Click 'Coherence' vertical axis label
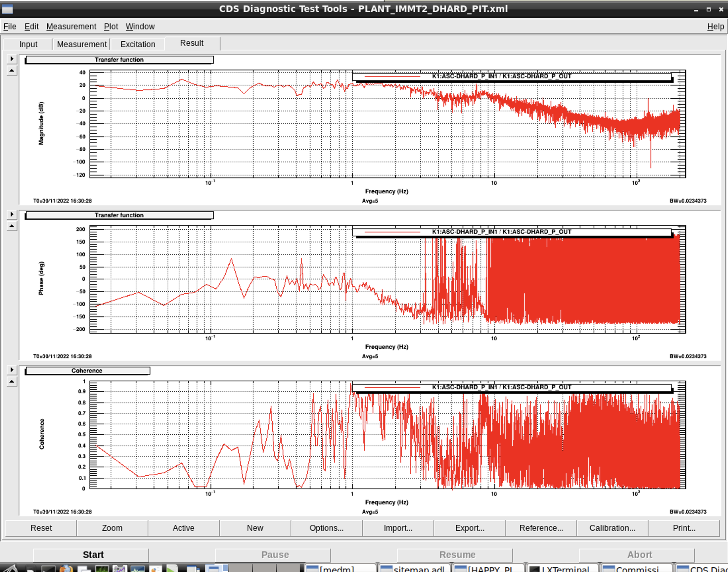728x572 pixels. coord(41,434)
